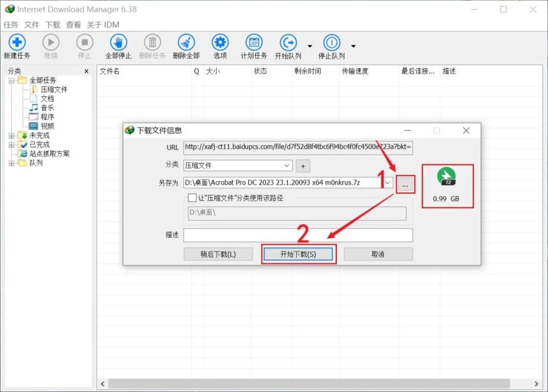Viewport: 548px width, 392px height.
Task: Select the 压缩文件 category in tree
Action: coord(54,89)
